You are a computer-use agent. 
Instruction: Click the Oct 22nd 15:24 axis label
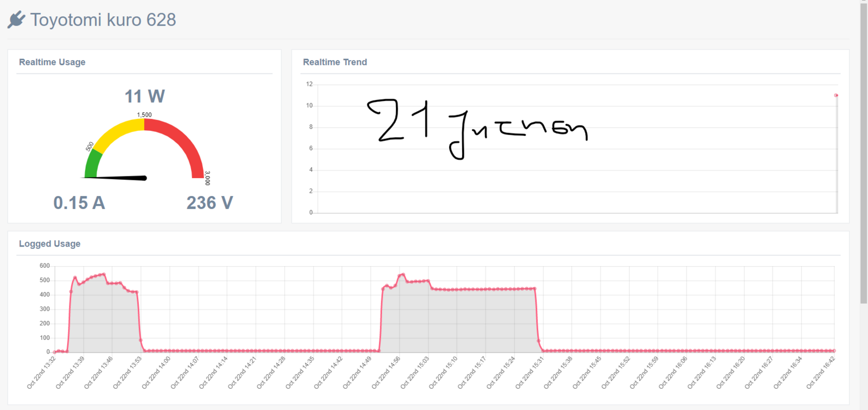(x=501, y=373)
